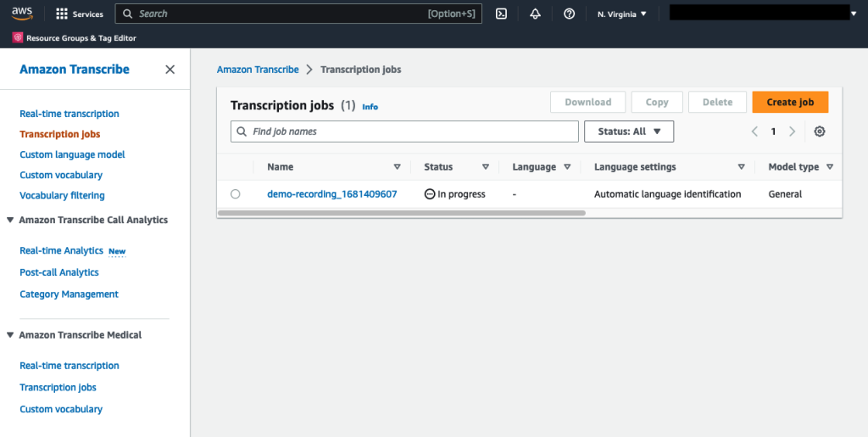Open Category Management page
The width and height of the screenshot is (868, 437).
coord(69,294)
